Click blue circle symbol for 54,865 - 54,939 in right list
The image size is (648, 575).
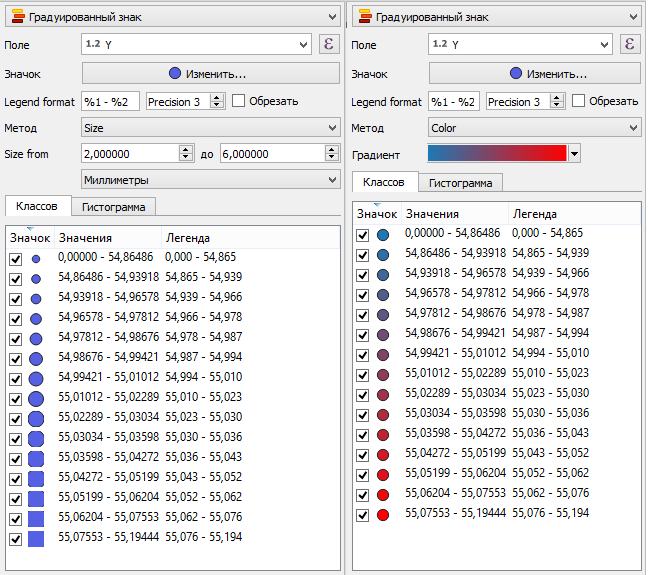click(383, 254)
